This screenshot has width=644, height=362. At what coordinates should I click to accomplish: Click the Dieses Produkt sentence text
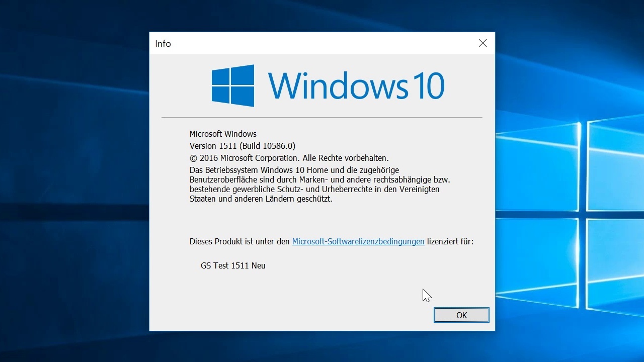(236, 241)
